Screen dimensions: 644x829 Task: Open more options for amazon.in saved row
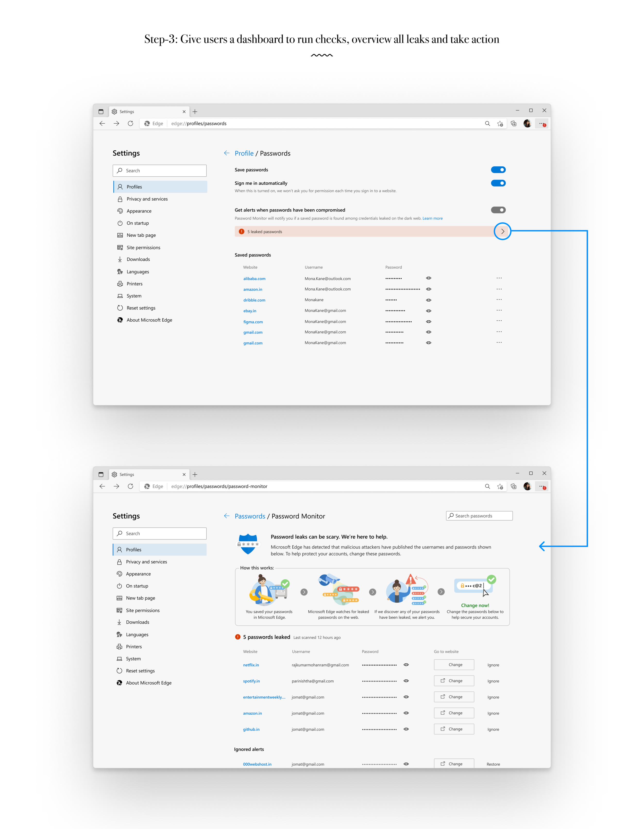(499, 289)
